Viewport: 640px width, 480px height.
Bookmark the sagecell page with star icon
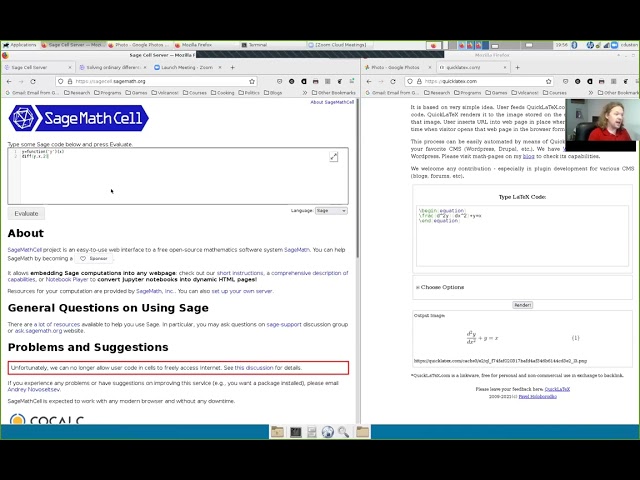tap(252, 81)
